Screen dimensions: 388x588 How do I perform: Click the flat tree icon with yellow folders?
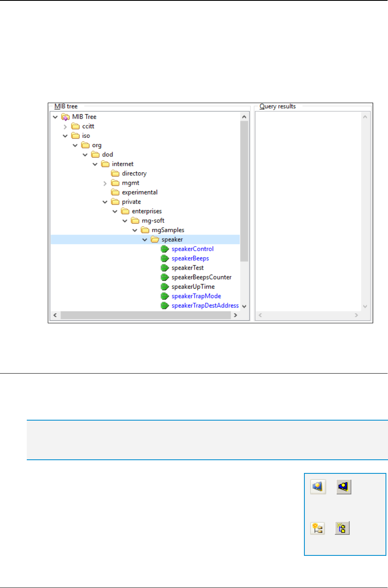coord(342,528)
